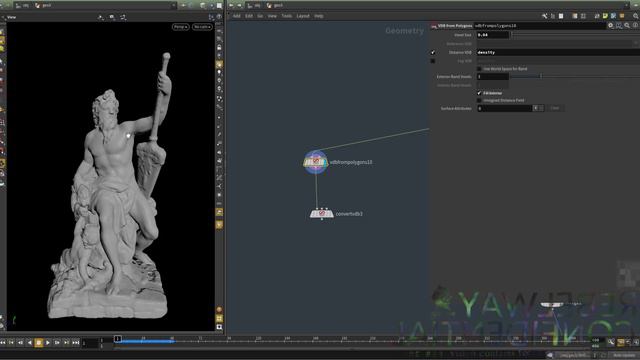Click the parameter pane search icon
The image size is (640, 360).
(627, 25)
